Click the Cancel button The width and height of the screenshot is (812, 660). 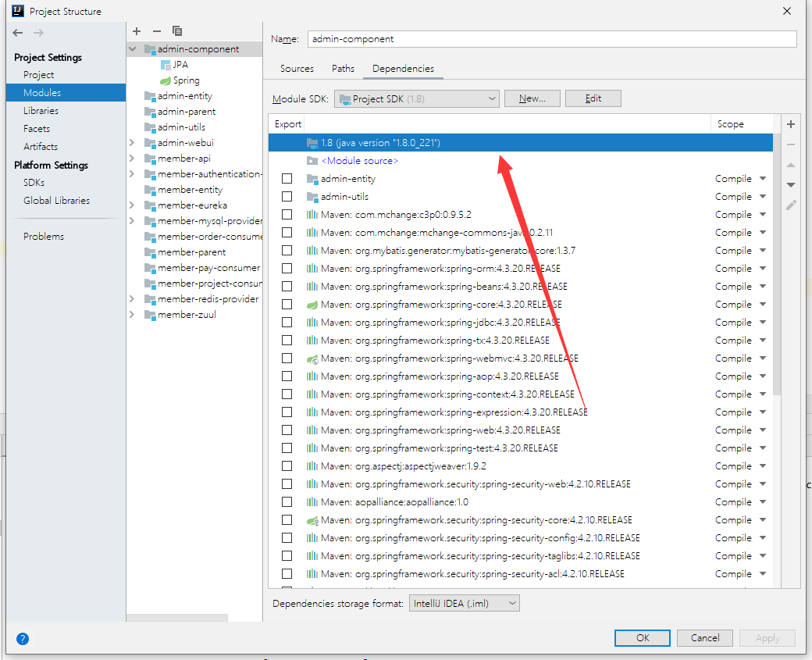pyautogui.click(x=705, y=638)
